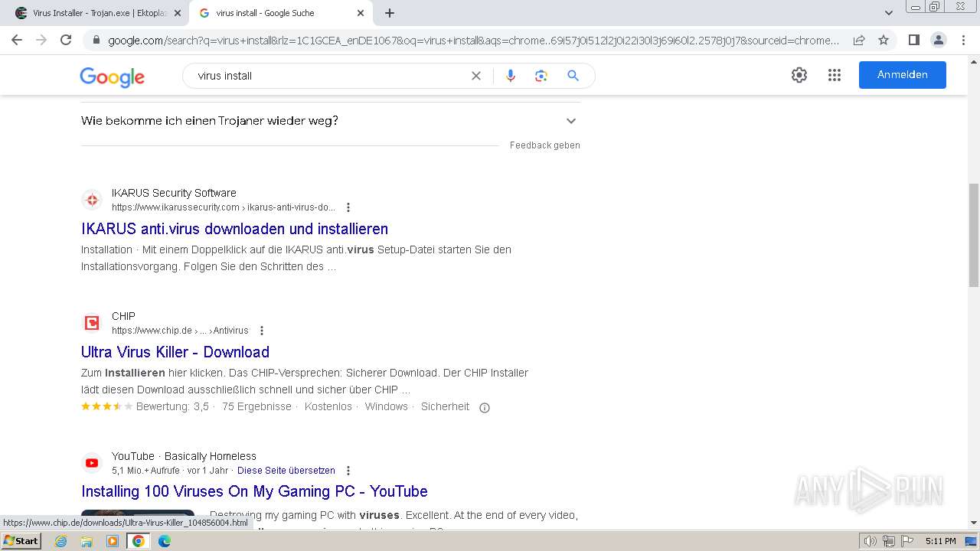
Task: Click the clock showing 5:11 PM
Action: tap(940, 541)
